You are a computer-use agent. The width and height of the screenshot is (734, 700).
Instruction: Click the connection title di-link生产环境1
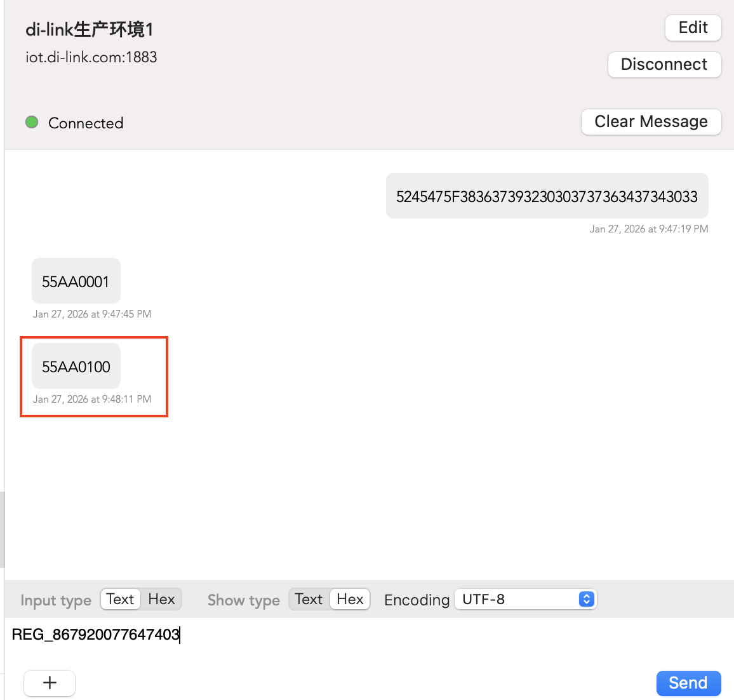click(x=90, y=30)
